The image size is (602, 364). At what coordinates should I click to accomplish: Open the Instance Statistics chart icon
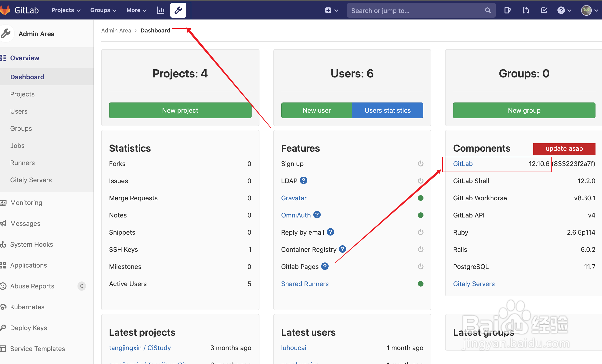[x=161, y=10]
